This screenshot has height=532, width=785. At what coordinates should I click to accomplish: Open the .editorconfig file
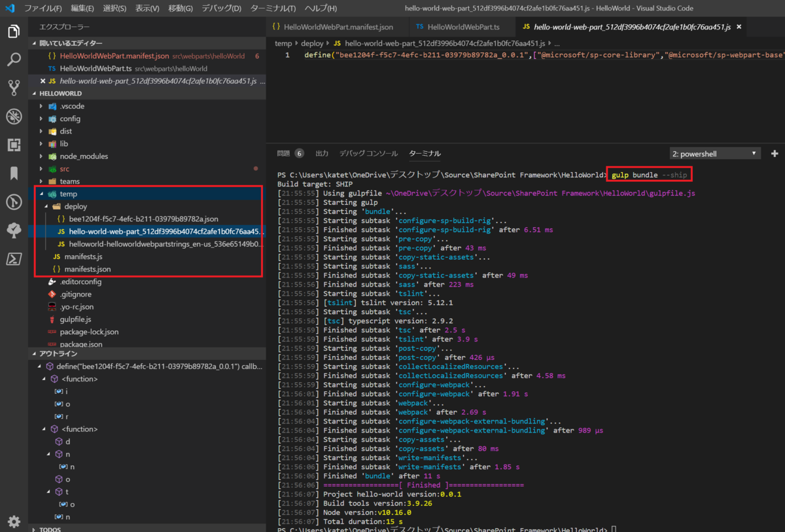pyautogui.click(x=147, y=281)
